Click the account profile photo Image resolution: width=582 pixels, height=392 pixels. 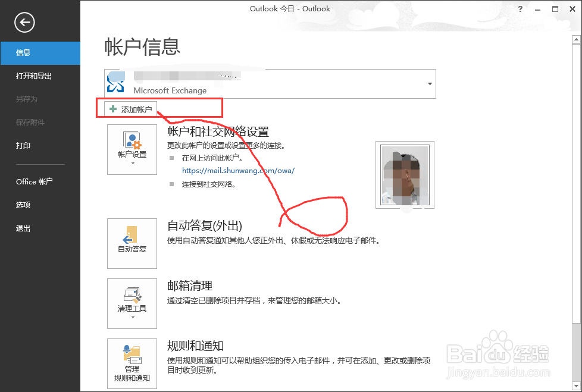point(405,175)
